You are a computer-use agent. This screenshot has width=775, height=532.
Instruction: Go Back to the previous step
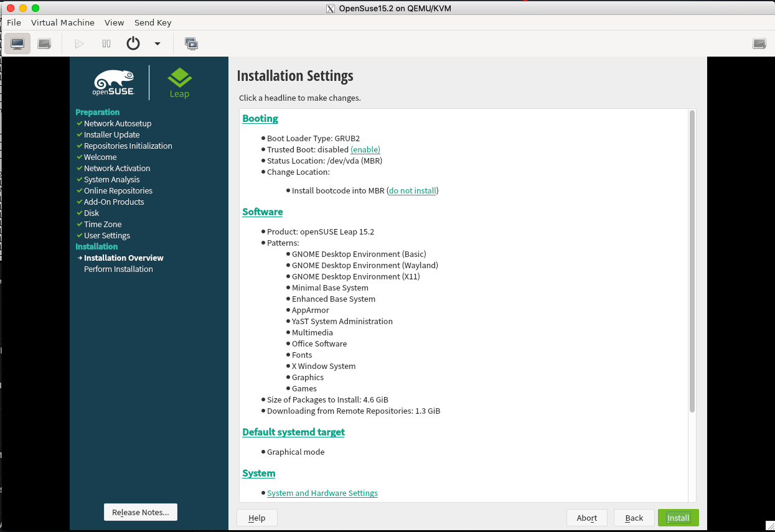(634, 518)
